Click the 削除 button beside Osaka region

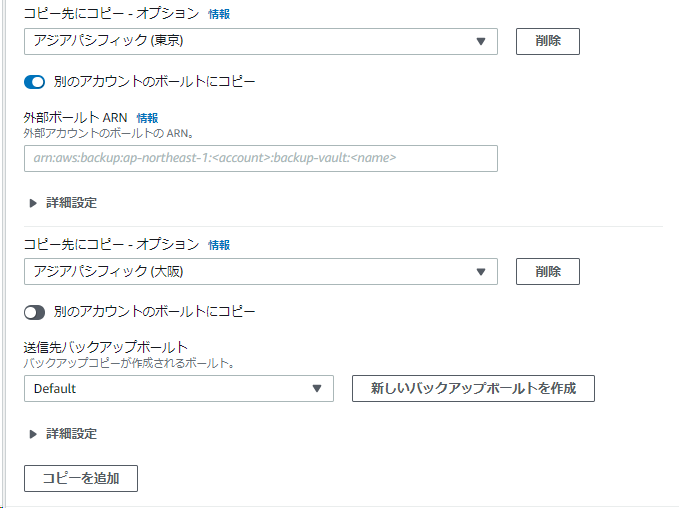(x=547, y=271)
